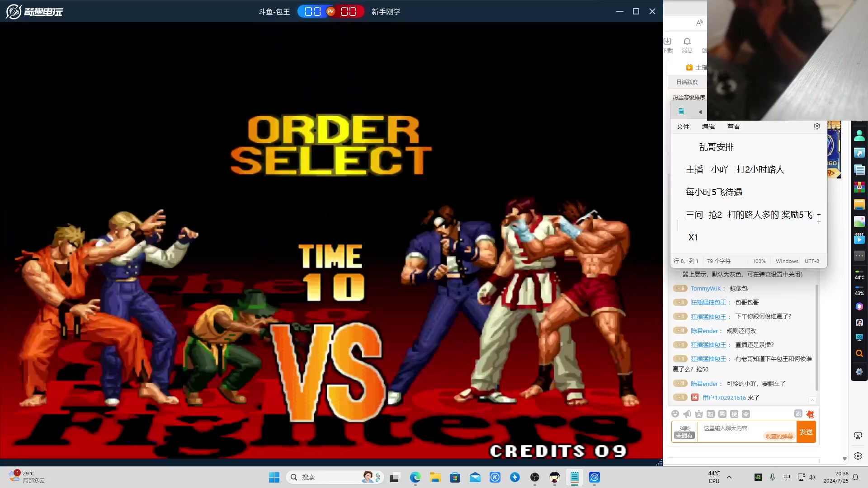Image resolution: width=868 pixels, height=488 pixels.
Task: Open Notepad settings gear
Action: pyautogui.click(x=816, y=127)
